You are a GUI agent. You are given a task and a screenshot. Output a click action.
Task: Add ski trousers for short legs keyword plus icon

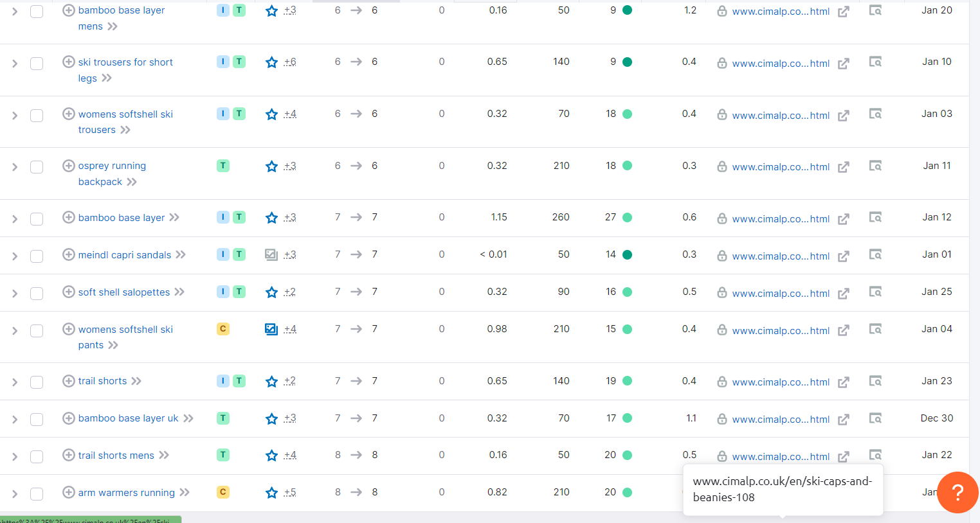69,62
